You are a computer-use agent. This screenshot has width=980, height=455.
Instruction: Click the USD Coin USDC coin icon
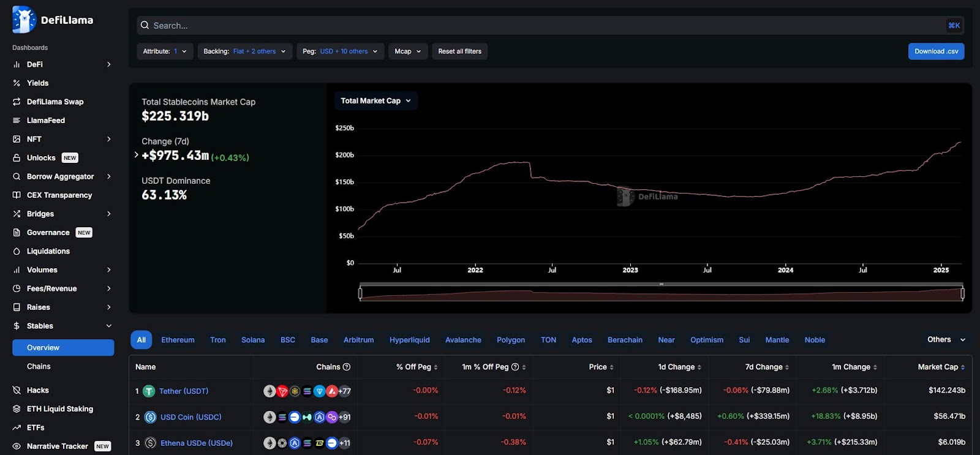150,417
